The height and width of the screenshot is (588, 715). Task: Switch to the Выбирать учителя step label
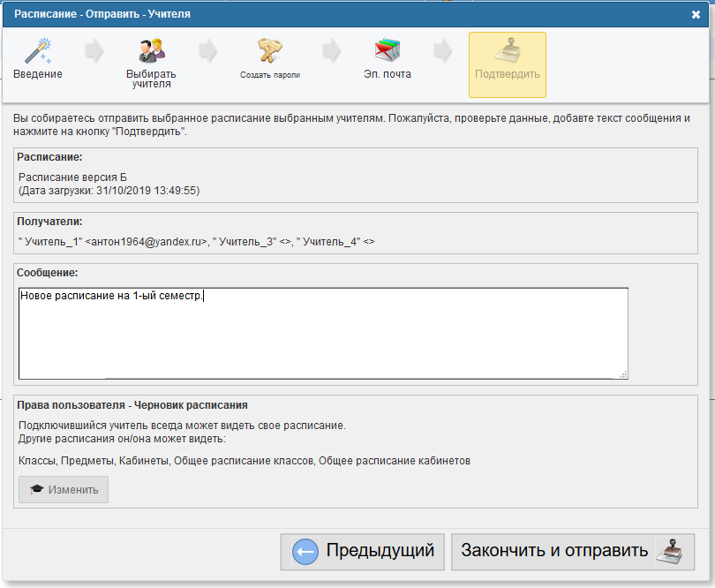pos(151,79)
